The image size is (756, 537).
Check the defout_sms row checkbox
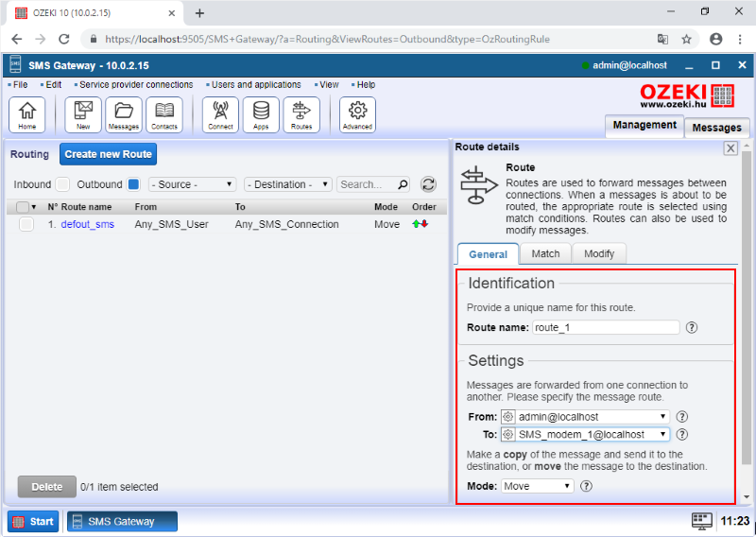tap(26, 224)
